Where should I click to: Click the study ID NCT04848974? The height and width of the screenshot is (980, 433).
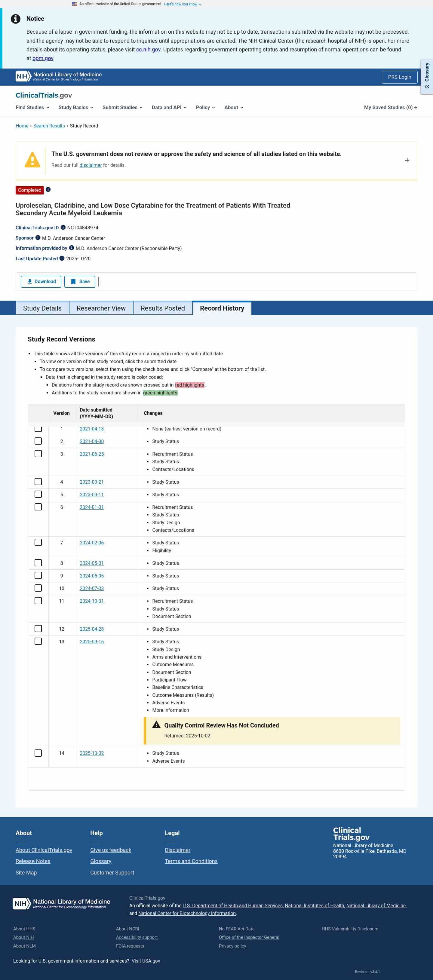[83, 228]
